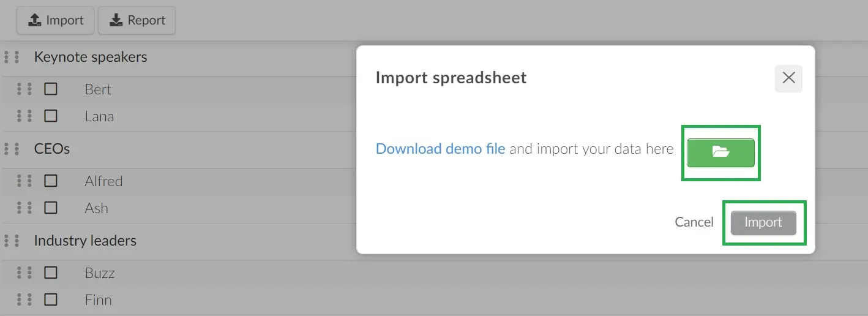This screenshot has width=868, height=316.
Task: Click the gray Import button in dialog
Action: (x=763, y=223)
